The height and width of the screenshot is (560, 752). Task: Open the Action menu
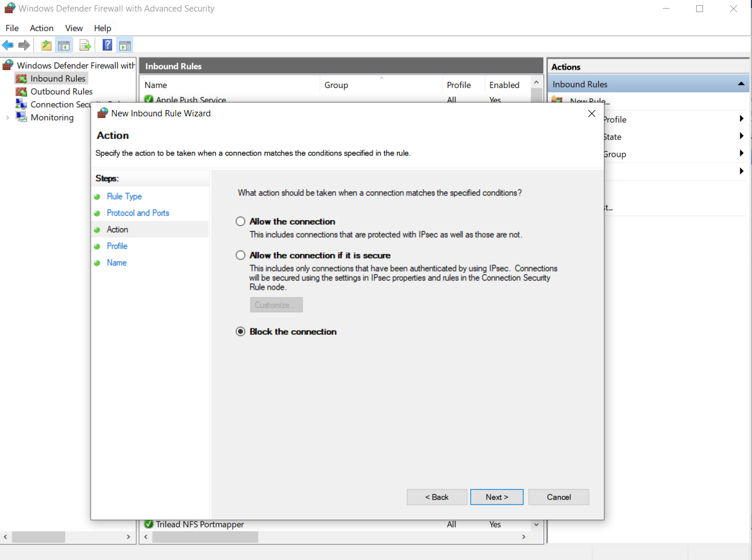pyautogui.click(x=41, y=28)
